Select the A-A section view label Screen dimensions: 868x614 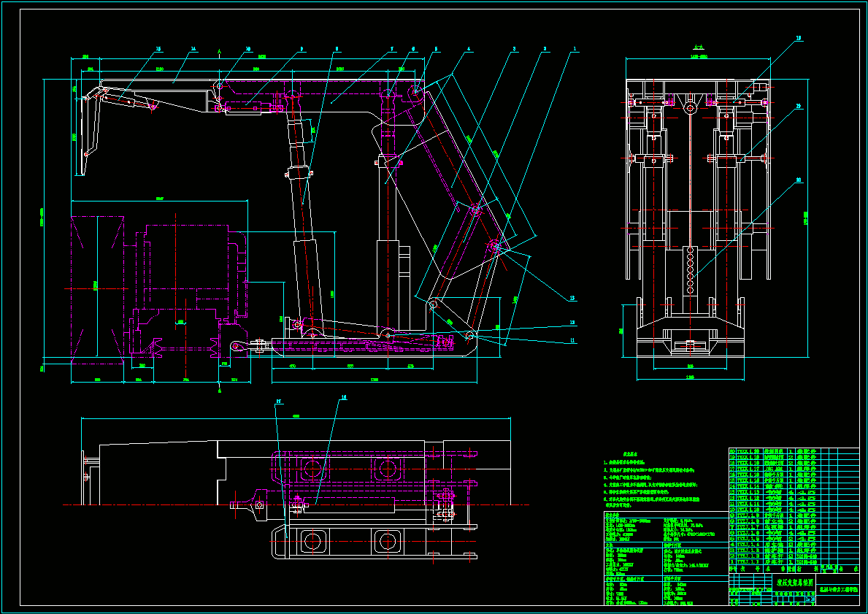pos(699,48)
